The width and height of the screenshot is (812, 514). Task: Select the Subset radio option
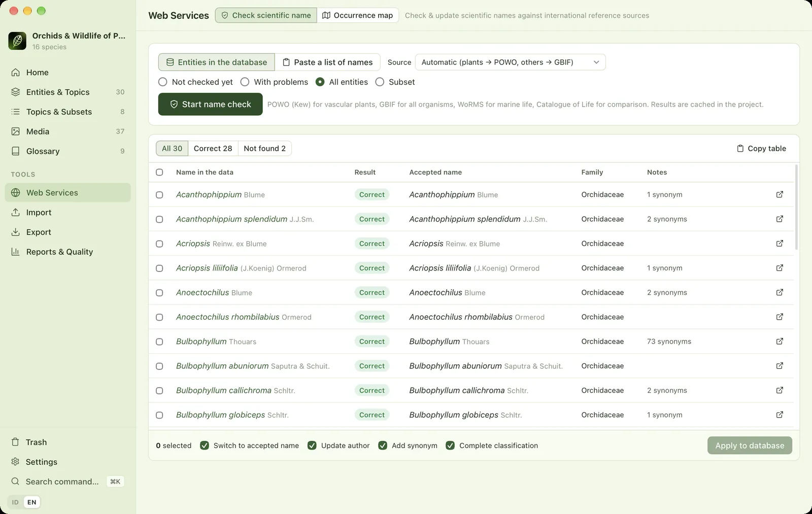380,82
